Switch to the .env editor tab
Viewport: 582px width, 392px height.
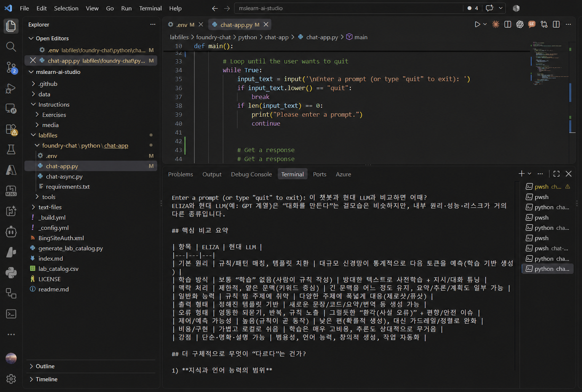(185, 24)
